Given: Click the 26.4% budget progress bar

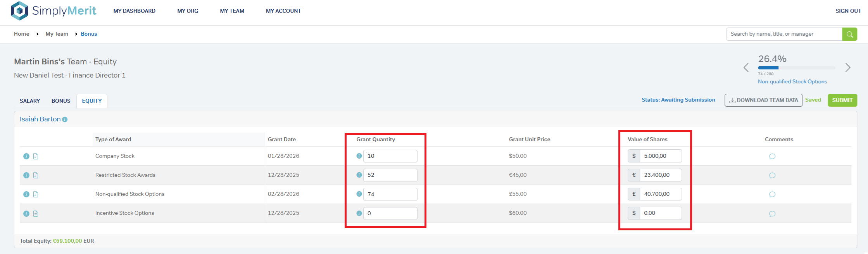Looking at the screenshot, I should [796, 68].
